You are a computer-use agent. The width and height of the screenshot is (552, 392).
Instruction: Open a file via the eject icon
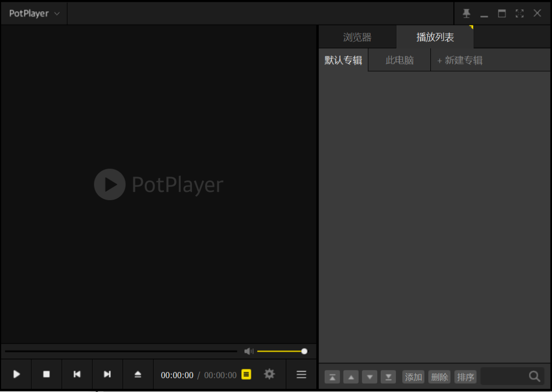pos(138,374)
